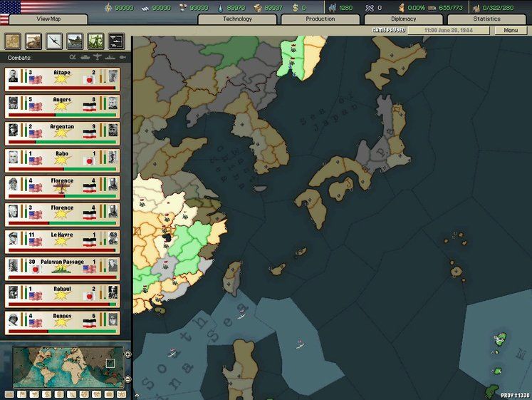Open the black plane-ship-tank overview button
Viewport: 532px width, 400px height.
116,41
